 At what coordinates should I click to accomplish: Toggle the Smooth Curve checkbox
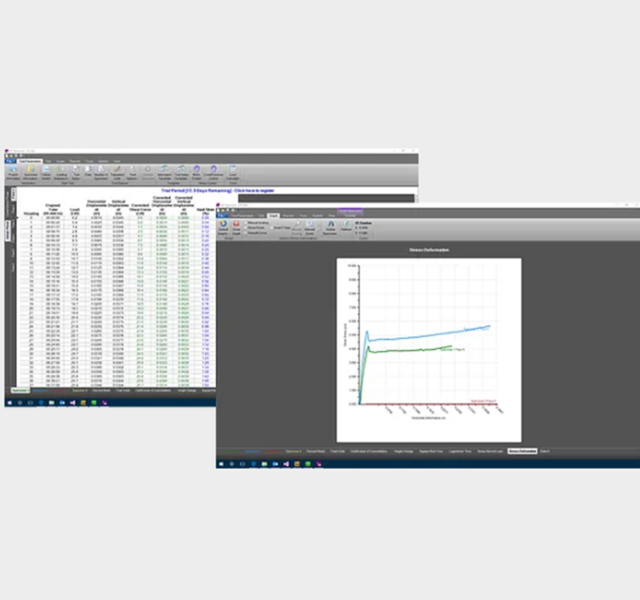[x=248, y=231]
